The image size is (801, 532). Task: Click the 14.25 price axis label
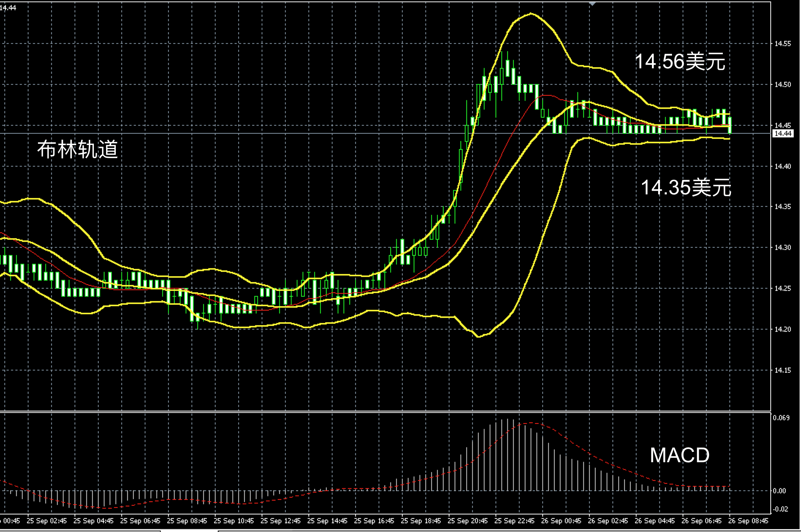[783, 289]
